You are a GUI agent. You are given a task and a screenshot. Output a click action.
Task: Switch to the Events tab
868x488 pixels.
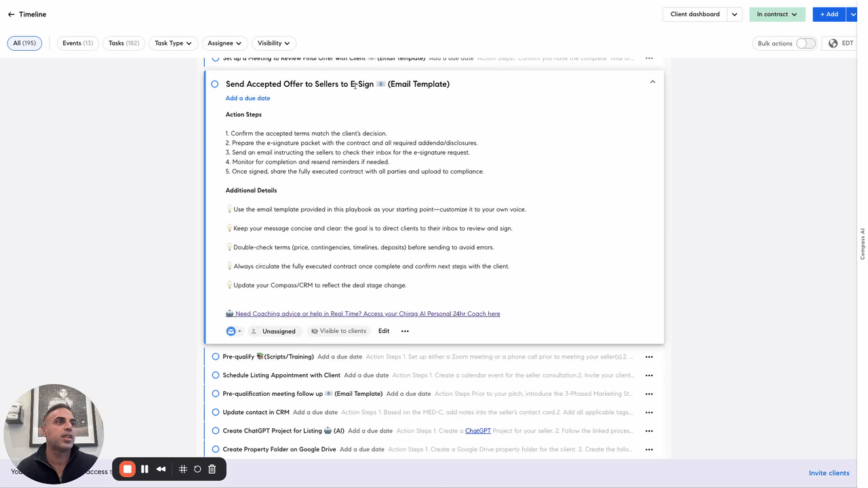pos(77,43)
